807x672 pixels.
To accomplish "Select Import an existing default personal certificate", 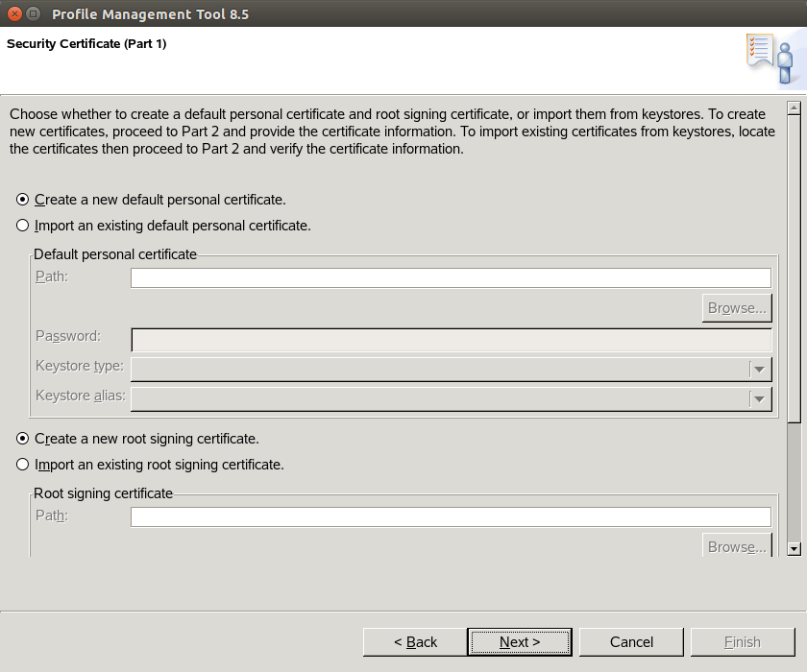I will 22,226.
